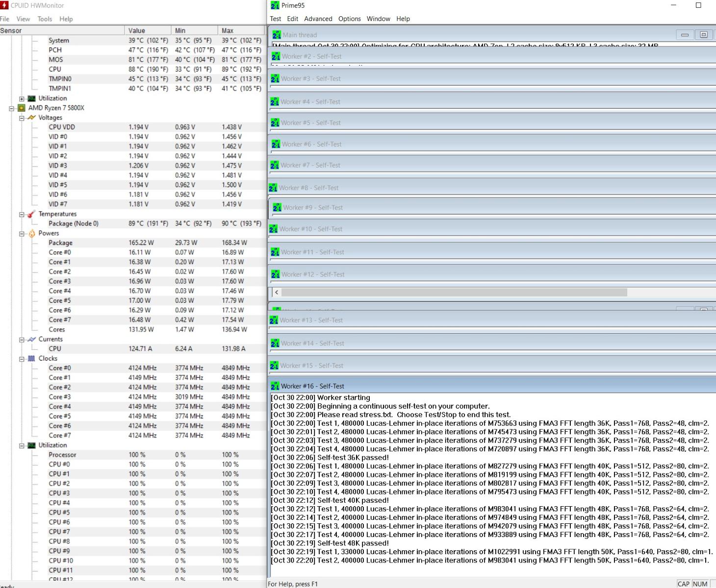
Task: Select the CPU VDD voltage row
Action: pyautogui.click(x=132, y=127)
